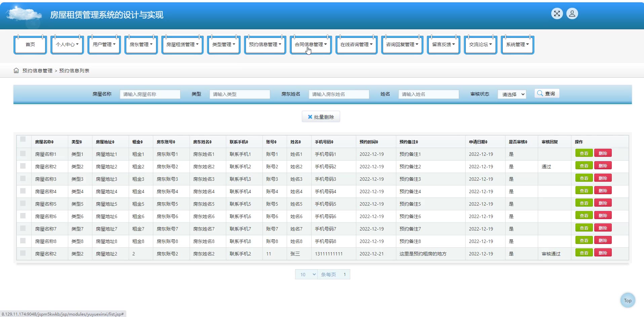
Task: Sort table by 租金 column header
Action: 137,142
